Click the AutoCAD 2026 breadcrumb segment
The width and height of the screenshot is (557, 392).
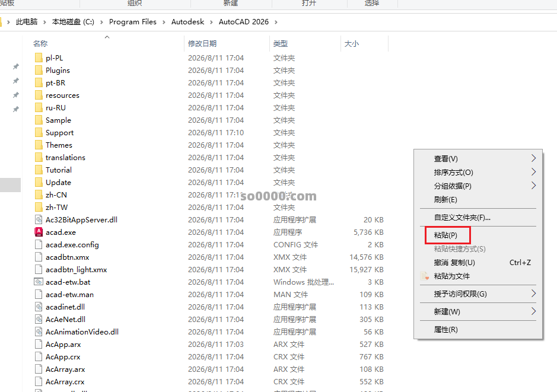pos(244,22)
